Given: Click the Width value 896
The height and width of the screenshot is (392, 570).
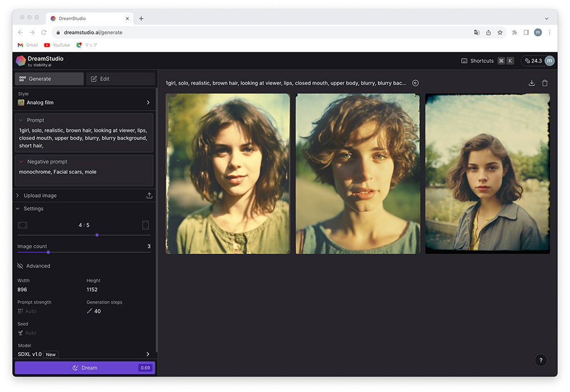Looking at the screenshot, I should 22,289.
